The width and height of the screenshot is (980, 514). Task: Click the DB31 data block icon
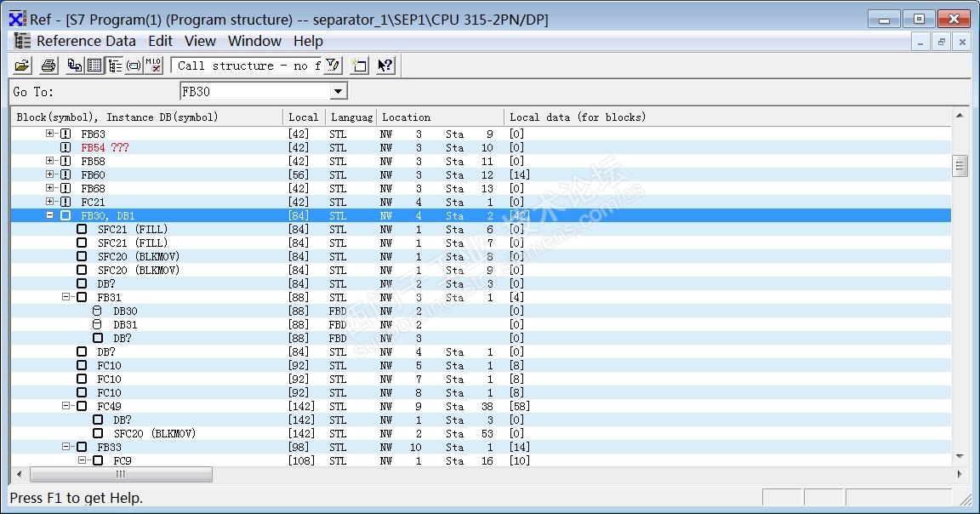[97, 324]
